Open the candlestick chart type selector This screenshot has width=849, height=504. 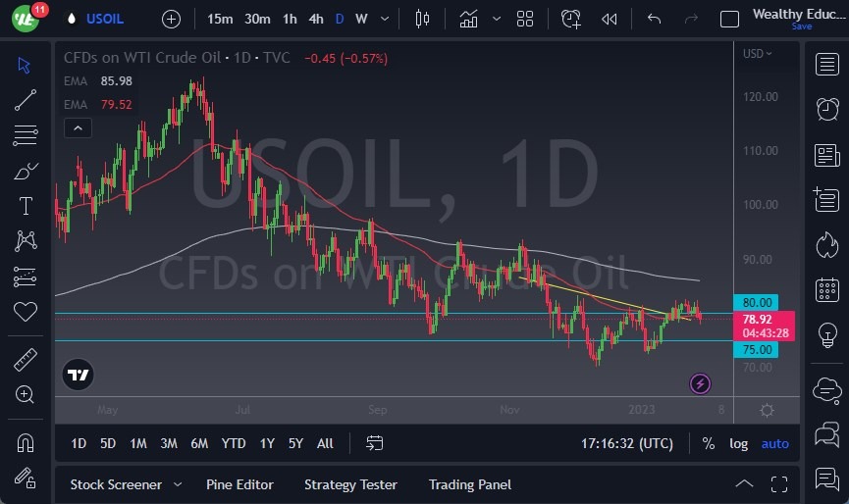423,19
